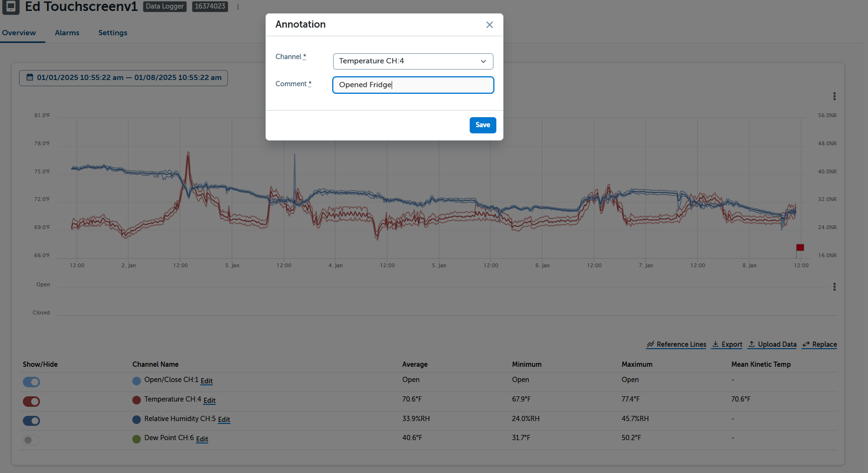Screen dimensions: 868x473
Task: Show the Dew Point CH:6 channel
Action: pos(31,440)
